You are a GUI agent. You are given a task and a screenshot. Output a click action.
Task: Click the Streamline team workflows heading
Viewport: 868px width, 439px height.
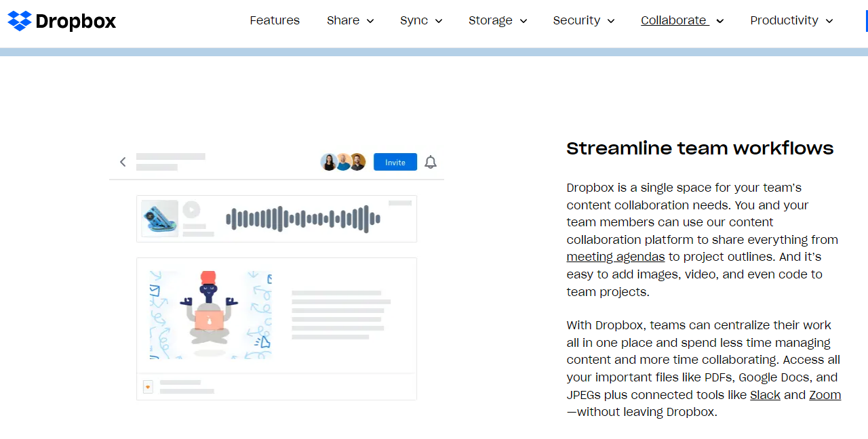(x=700, y=148)
